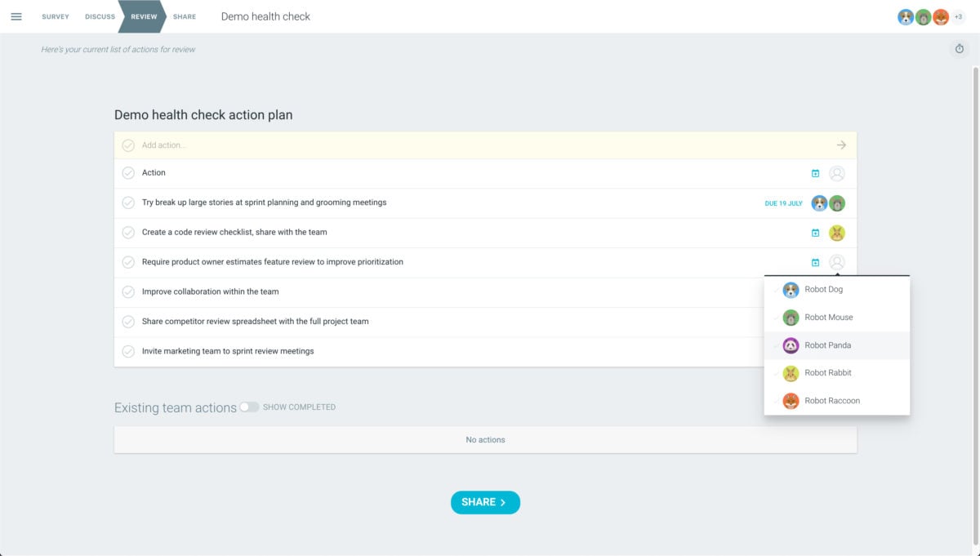
Task: Open the unassigned avatar icon on the Action row
Action: click(x=836, y=173)
